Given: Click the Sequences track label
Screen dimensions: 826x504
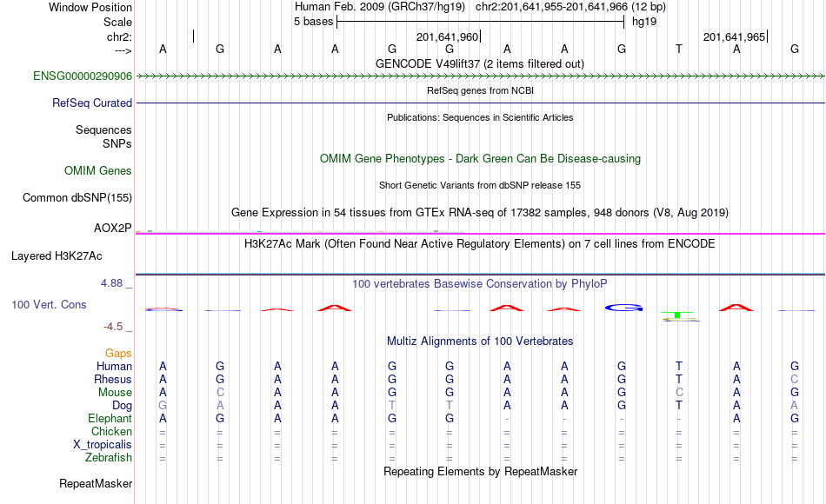Looking at the screenshot, I should (103, 129).
